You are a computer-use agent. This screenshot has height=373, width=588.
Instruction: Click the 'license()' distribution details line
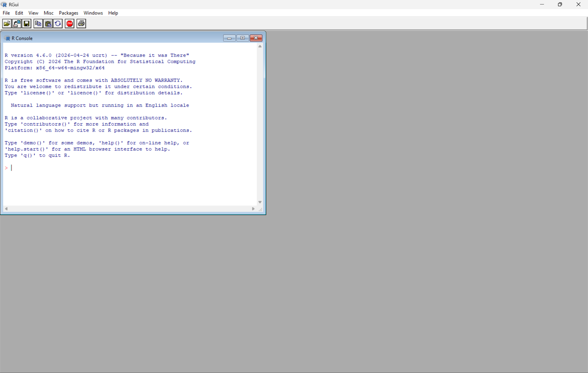[94, 93]
